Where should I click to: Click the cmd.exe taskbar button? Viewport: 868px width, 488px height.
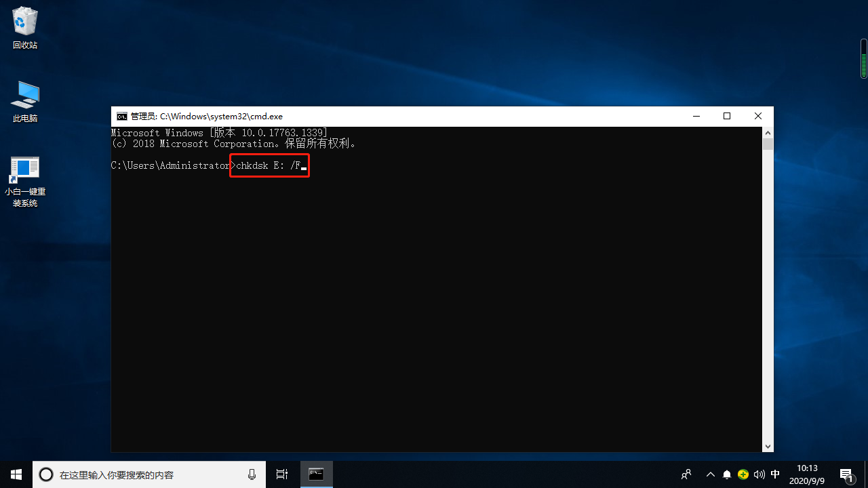(x=316, y=474)
